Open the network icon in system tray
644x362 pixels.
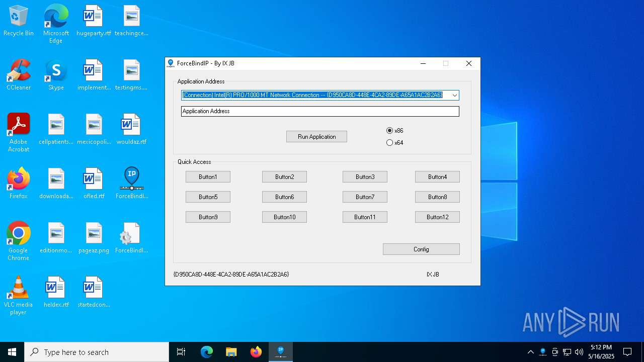click(567, 352)
